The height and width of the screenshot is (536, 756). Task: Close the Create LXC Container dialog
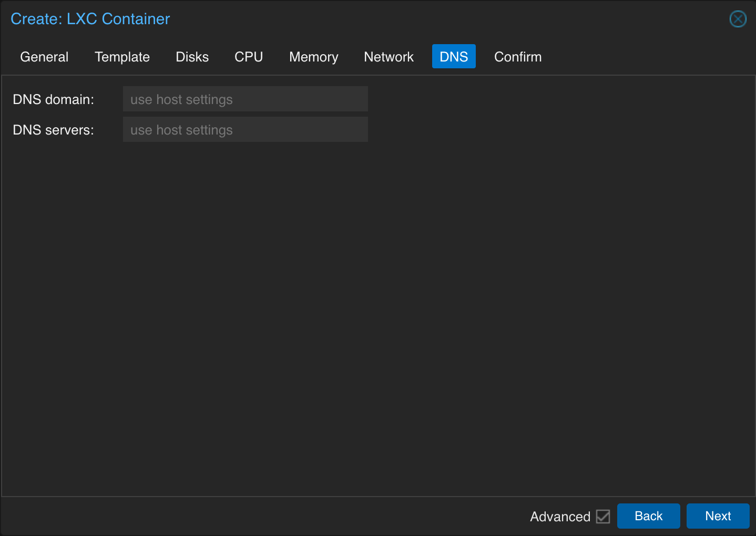pyautogui.click(x=738, y=19)
